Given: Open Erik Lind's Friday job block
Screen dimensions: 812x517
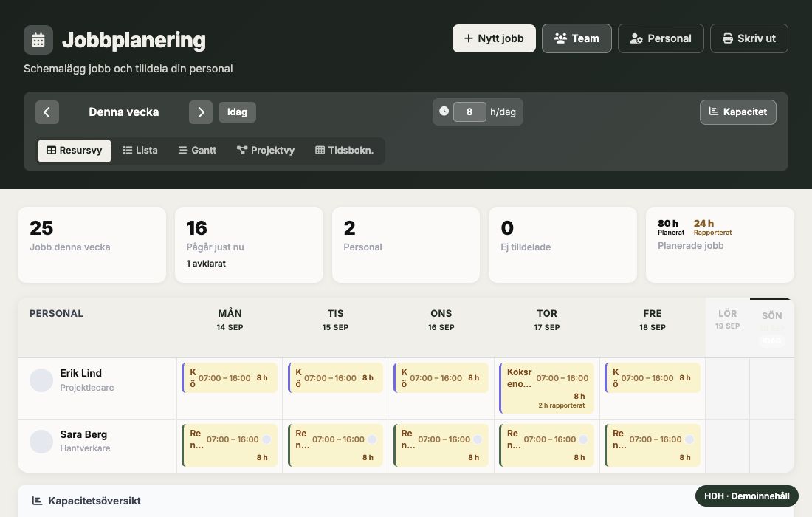Looking at the screenshot, I should coord(653,377).
